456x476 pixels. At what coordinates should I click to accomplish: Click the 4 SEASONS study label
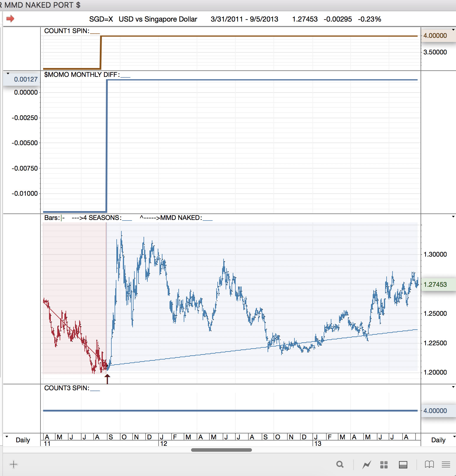pos(101,218)
